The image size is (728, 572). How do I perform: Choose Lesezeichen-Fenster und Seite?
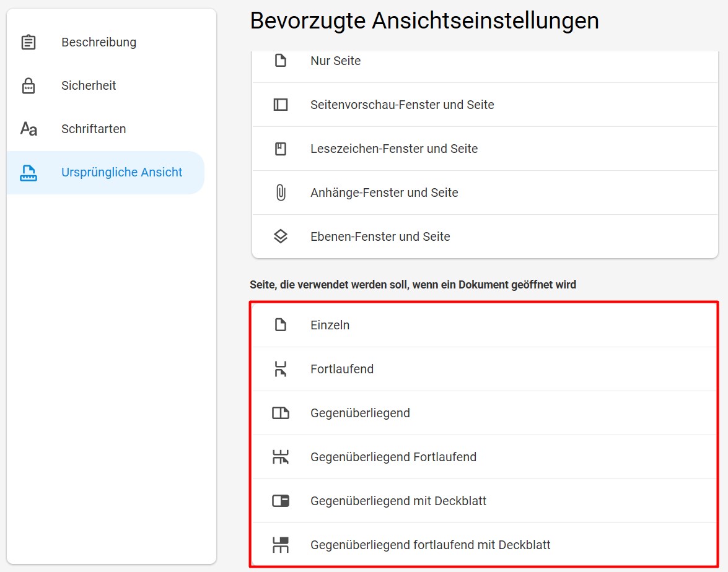[x=485, y=149]
